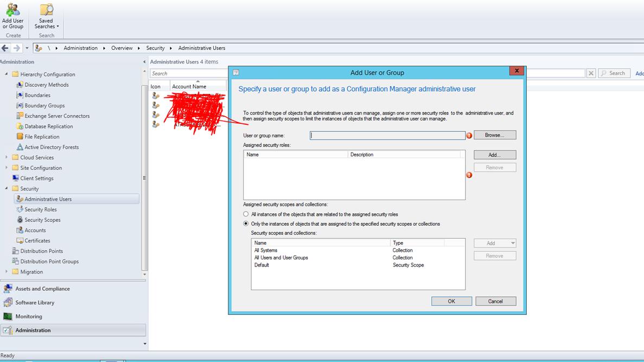This screenshot has width=644, height=362.
Task: Expand the Migration node
Action: point(6,271)
